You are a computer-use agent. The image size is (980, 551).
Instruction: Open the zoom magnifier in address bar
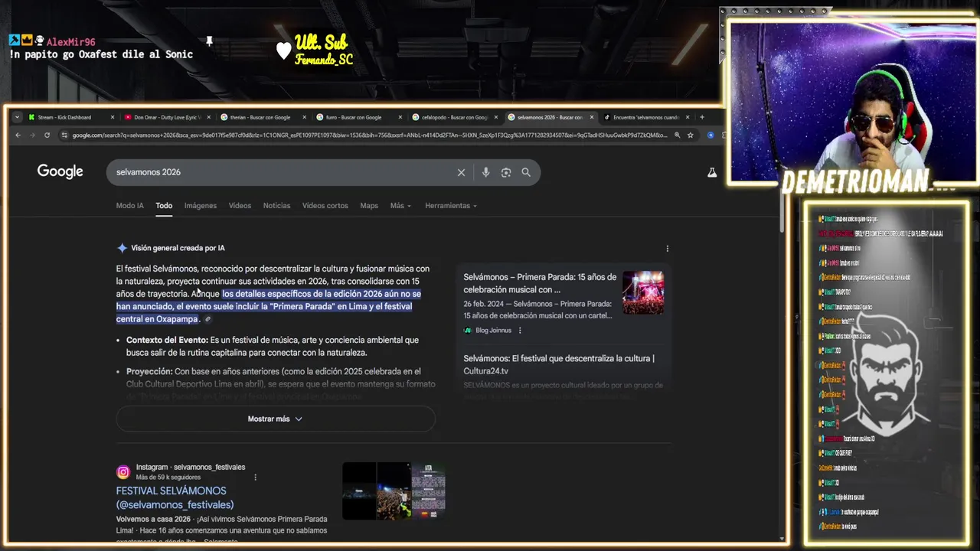coord(677,135)
